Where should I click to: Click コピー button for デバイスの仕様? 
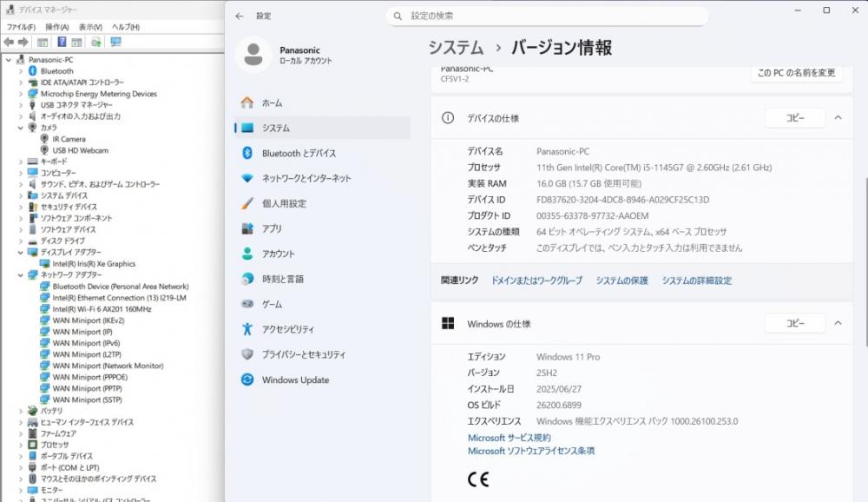[x=794, y=118]
